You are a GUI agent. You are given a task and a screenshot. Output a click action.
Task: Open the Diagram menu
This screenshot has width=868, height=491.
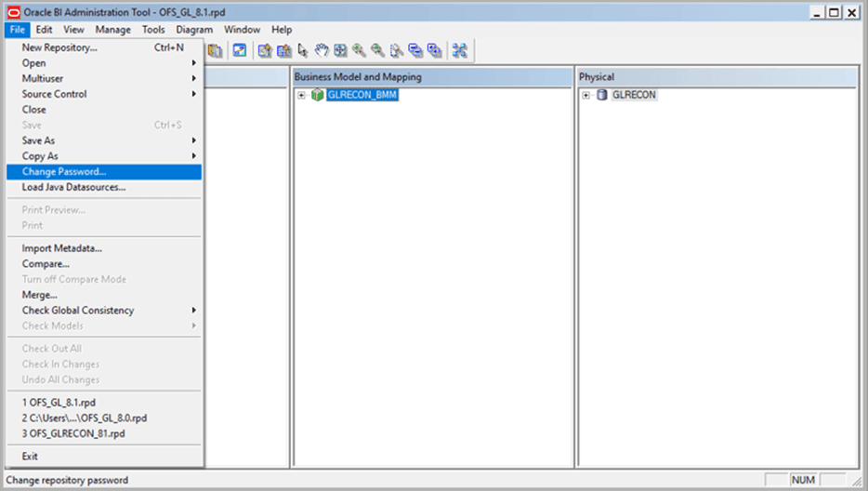(x=194, y=30)
